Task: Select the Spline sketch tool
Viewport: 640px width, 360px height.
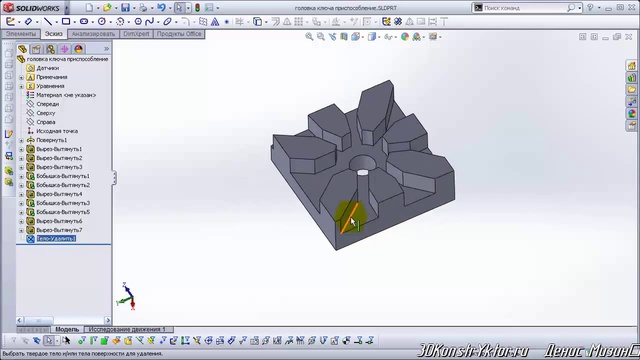Action: coord(149,22)
